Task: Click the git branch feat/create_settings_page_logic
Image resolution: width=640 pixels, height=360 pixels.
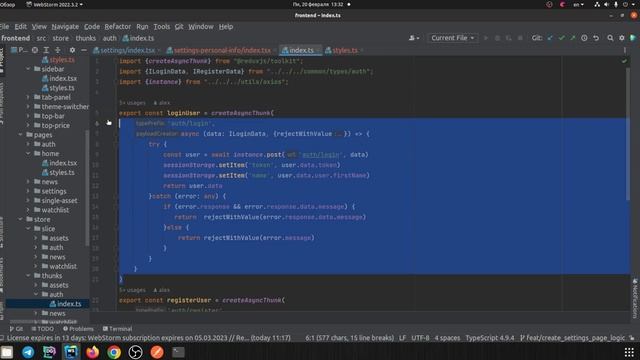Action: 572,338
